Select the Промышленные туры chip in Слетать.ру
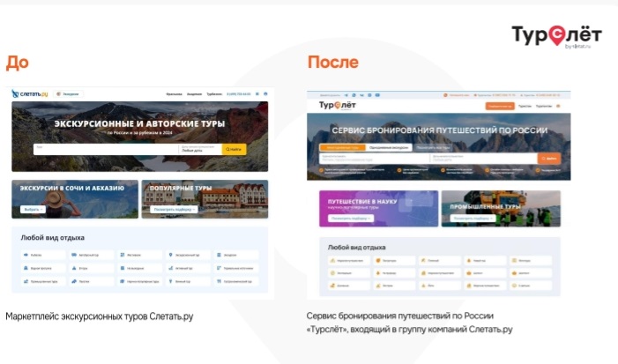This screenshot has width=618, height=364. [43, 282]
